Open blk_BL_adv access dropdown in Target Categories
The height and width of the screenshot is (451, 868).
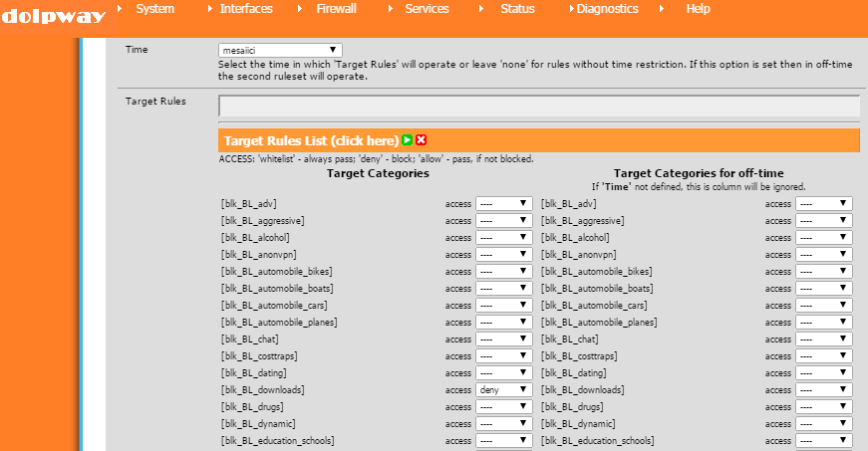point(503,204)
